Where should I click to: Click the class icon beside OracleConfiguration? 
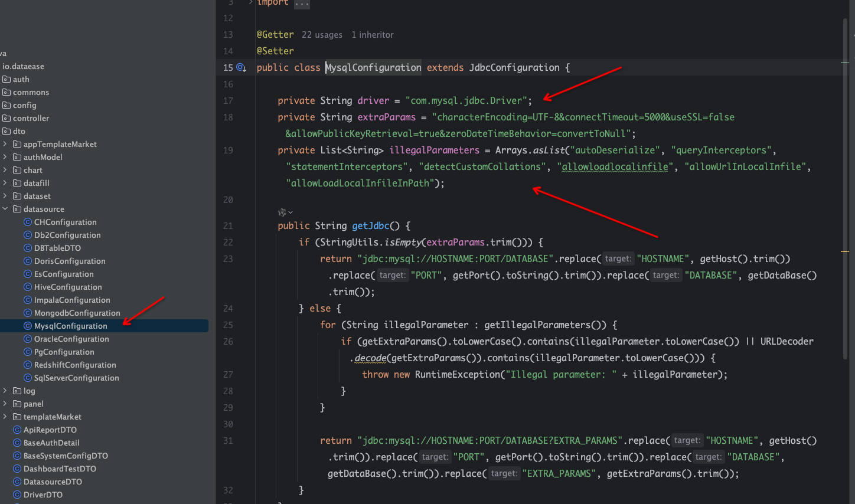tap(28, 339)
